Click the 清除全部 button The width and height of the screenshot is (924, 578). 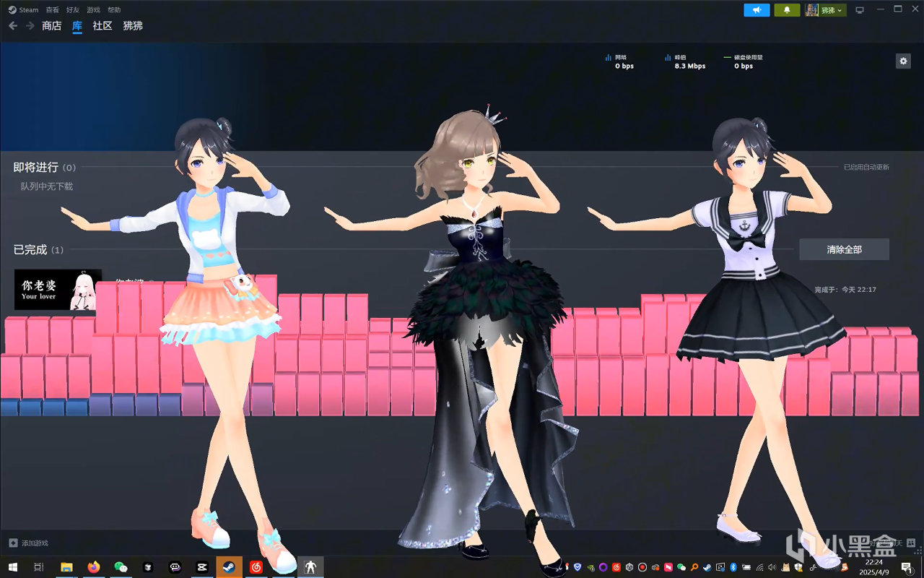click(844, 249)
